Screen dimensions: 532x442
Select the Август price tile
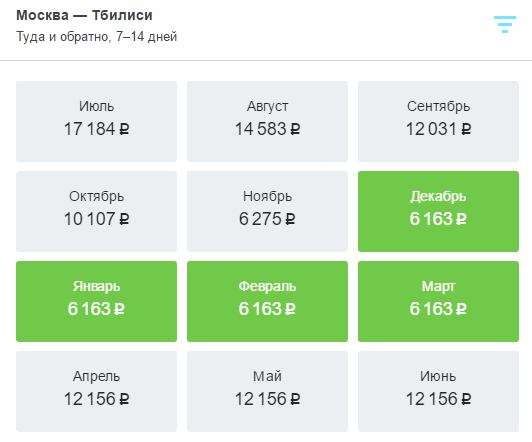click(x=267, y=121)
